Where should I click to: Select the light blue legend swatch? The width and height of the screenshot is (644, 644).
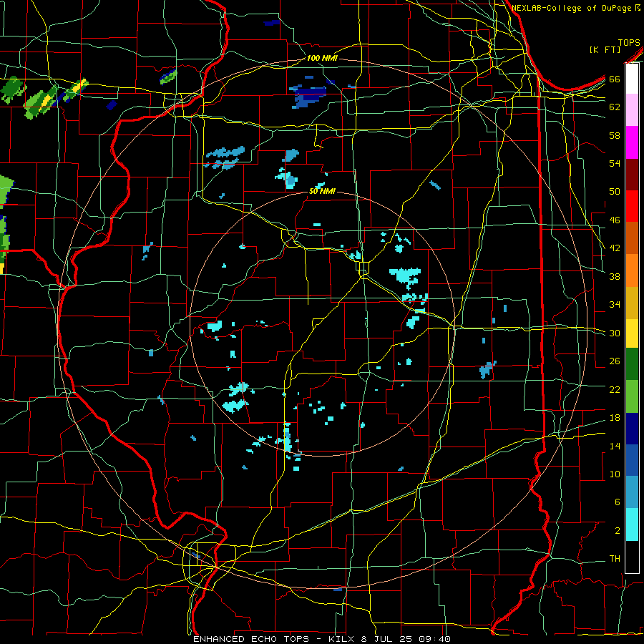(632, 492)
